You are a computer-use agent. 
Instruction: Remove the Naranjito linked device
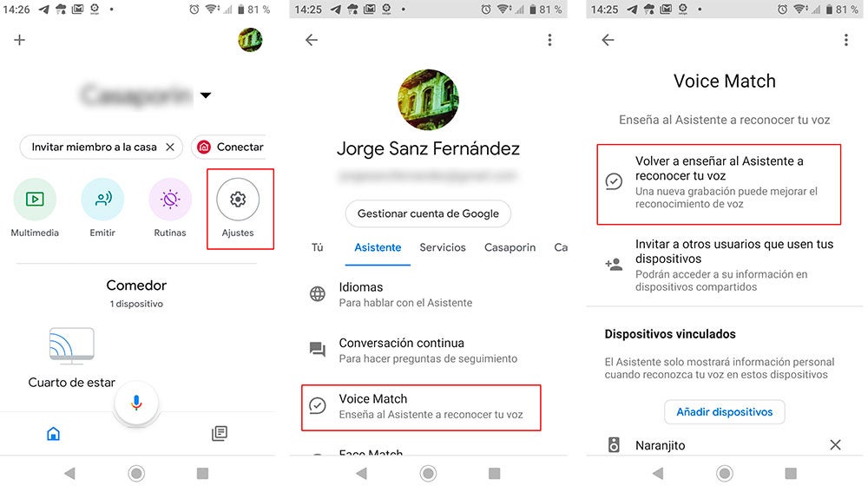coord(835,444)
